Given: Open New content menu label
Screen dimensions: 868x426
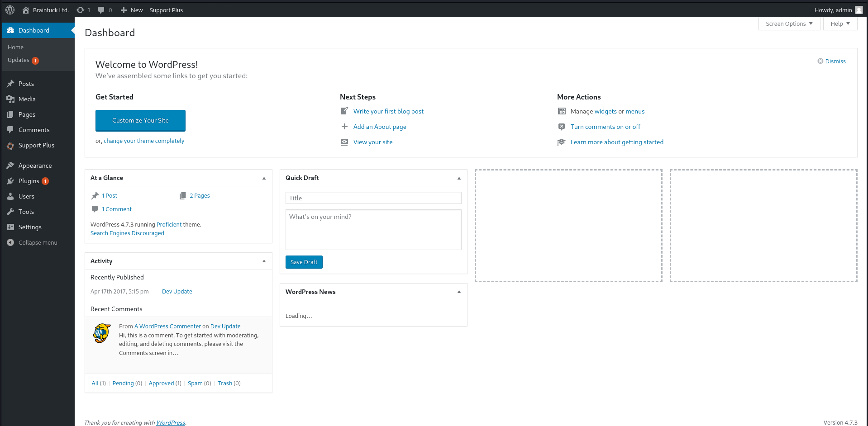Looking at the screenshot, I should (x=137, y=10).
